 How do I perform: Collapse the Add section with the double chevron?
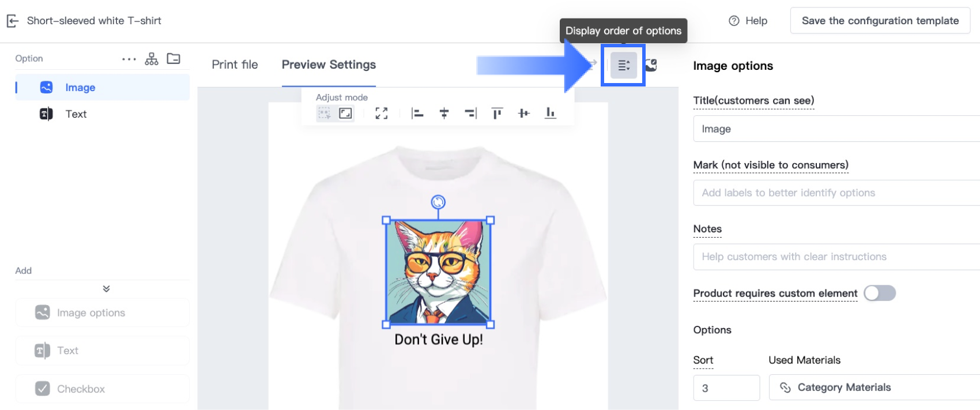tap(106, 289)
